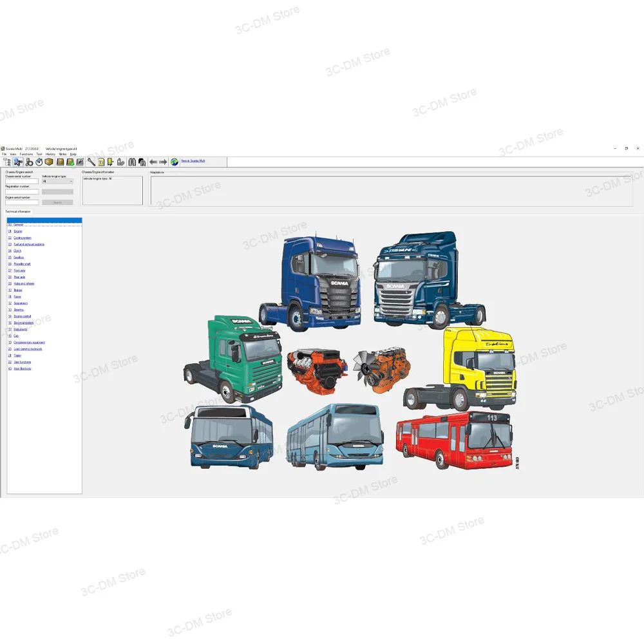Image resolution: width=644 pixels, height=644 pixels.
Task: Click the tree structure icon in toolbar
Action: pyautogui.click(x=7, y=162)
